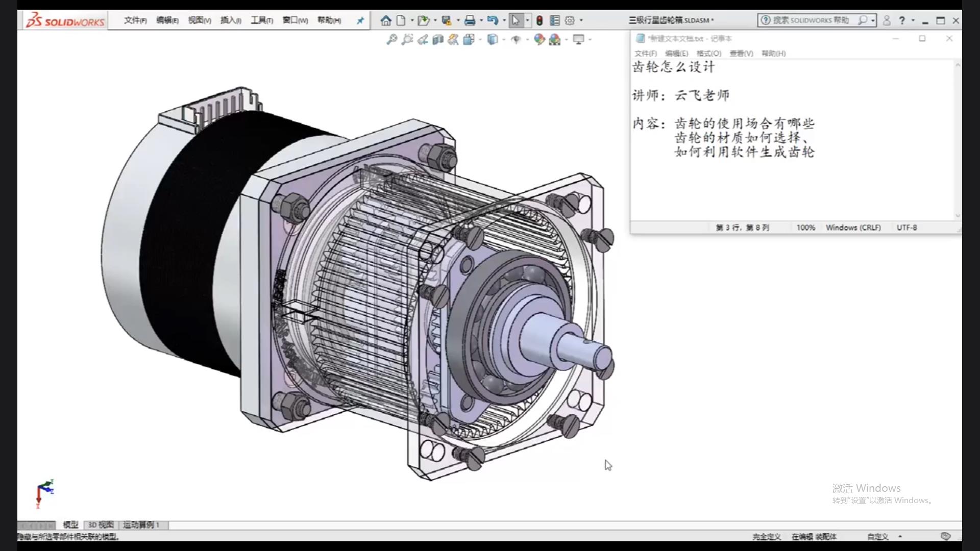Viewport: 980px width, 551px height.
Task: Open Hide/Show Items eye icon
Action: (516, 39)
